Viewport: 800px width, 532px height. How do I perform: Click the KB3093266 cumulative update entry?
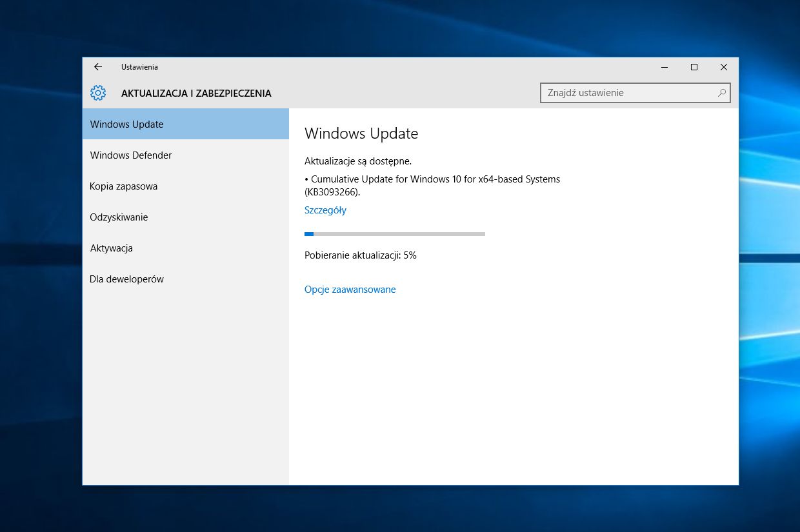click(432, 185)
